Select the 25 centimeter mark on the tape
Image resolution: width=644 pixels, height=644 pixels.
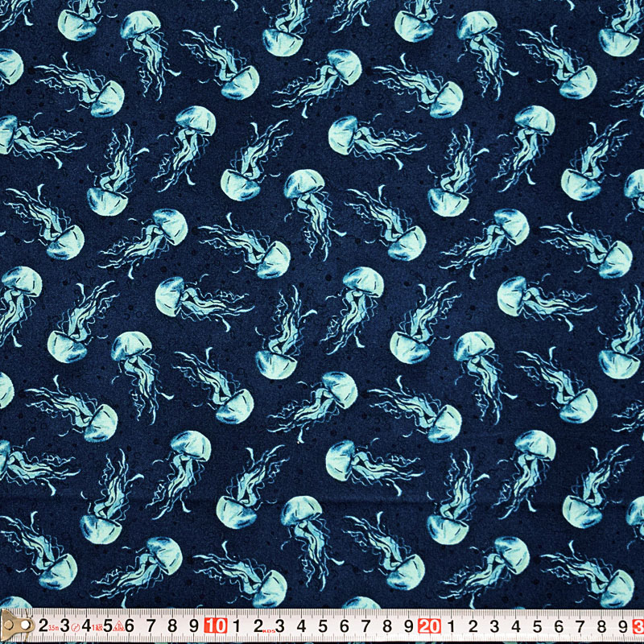538,625
